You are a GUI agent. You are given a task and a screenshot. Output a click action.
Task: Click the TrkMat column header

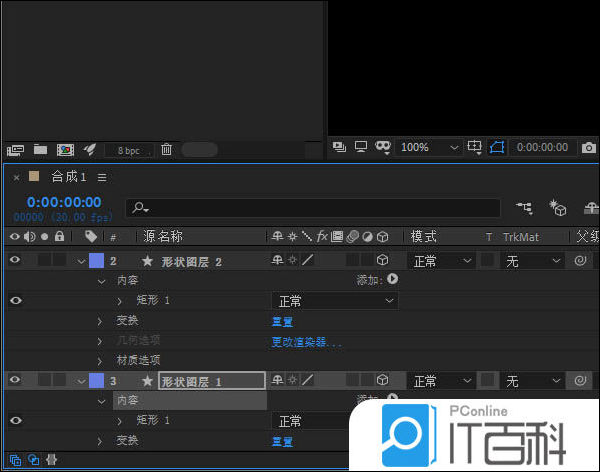pyautogui.click(x=521, y=237)
